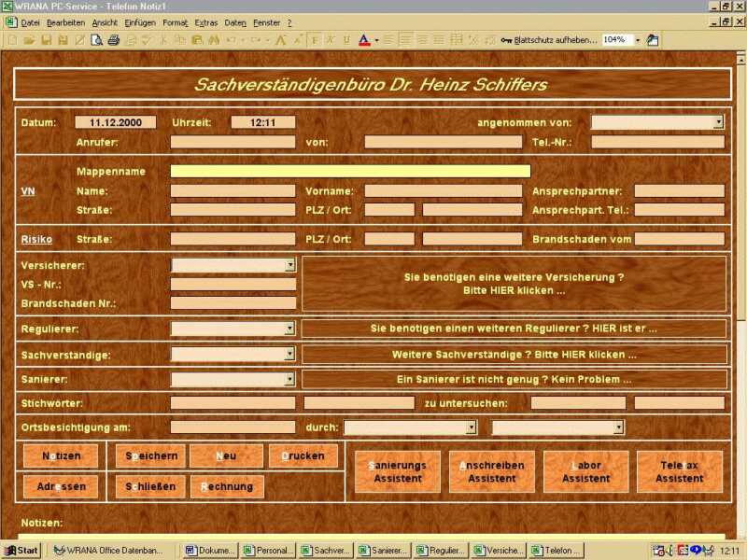Open the Labor Assistent
Viewport: 747px width, 560px height.
tap(586, 472)
